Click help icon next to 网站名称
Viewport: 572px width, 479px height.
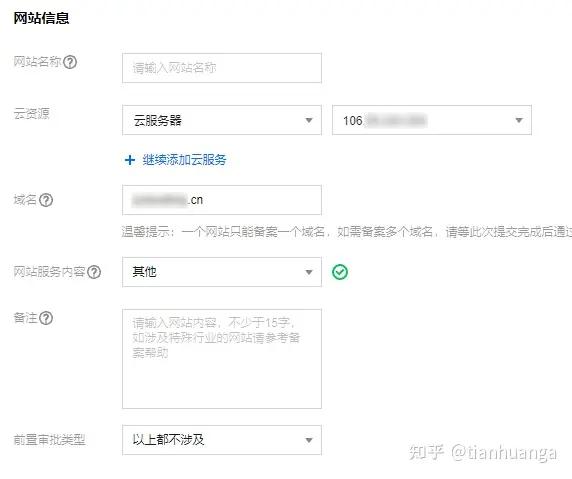tap(70, 62)
